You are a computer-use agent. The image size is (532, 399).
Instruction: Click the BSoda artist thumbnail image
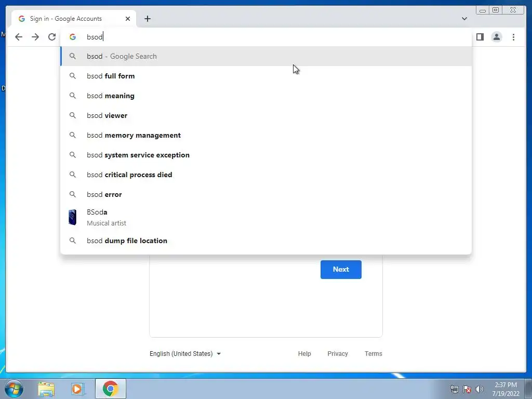point(72,217)
